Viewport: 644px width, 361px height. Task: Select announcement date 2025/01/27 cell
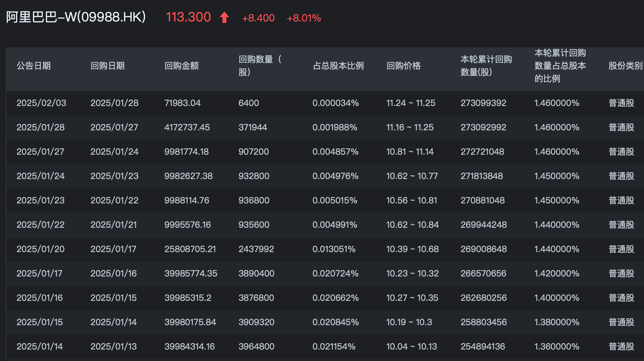(x=40, y=152)
